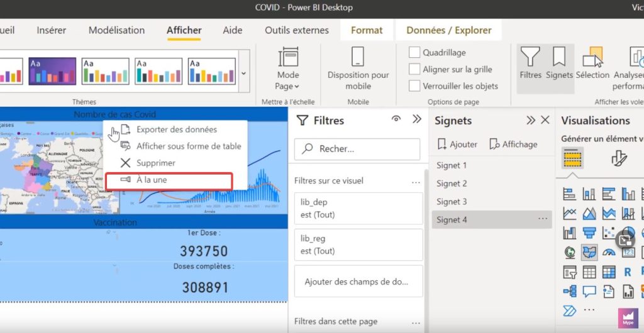Select the globe map visual
This screenshot has height=333, width=644.
[x=570, y=252]
